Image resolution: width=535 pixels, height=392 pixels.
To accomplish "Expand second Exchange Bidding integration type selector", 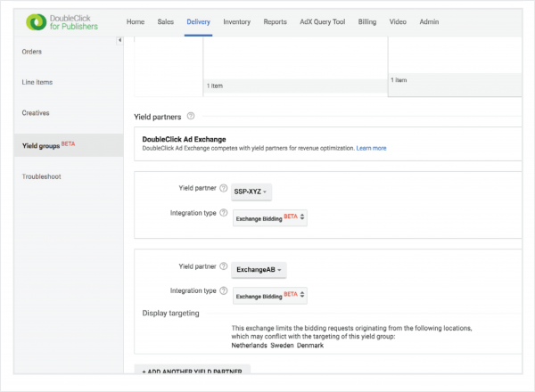I will pos(270,296).
